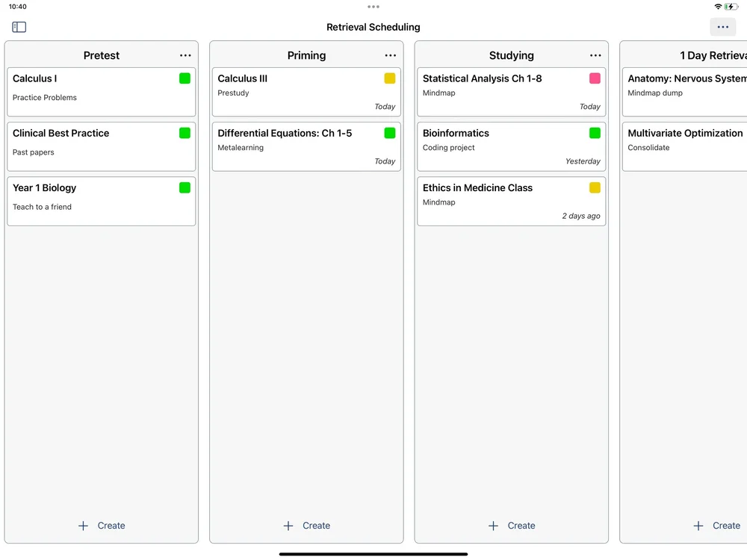Toggle the sidebar panel icon
Image resolution: width=747 pixels, height=560 pixels.
pyautogui.click(x=19, y=27)
